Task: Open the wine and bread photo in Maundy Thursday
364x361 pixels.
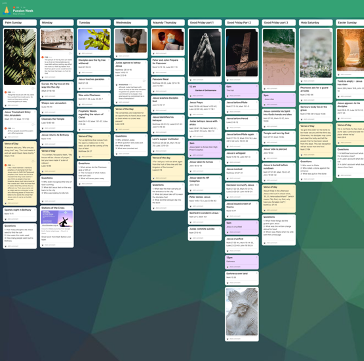Action: coord(168,39)
